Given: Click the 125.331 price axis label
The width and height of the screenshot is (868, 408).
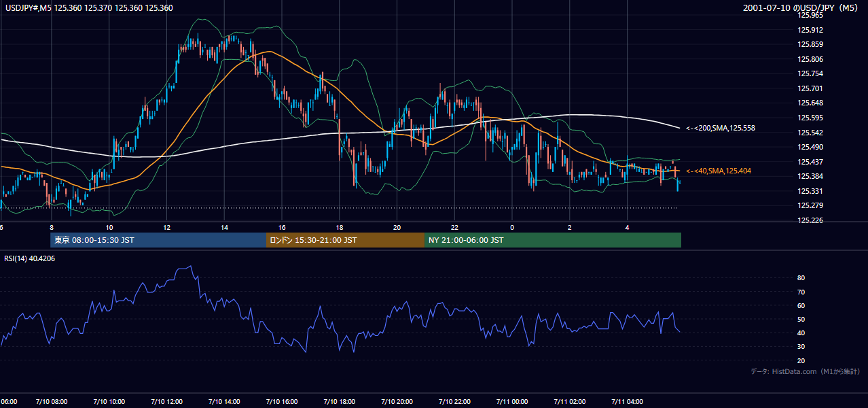Looking at the screenshot, I should pos(812,191).
